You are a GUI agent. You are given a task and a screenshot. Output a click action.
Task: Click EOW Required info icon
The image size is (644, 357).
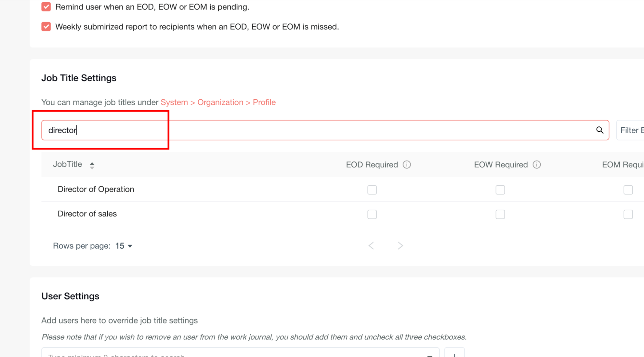tap(537, 165)
